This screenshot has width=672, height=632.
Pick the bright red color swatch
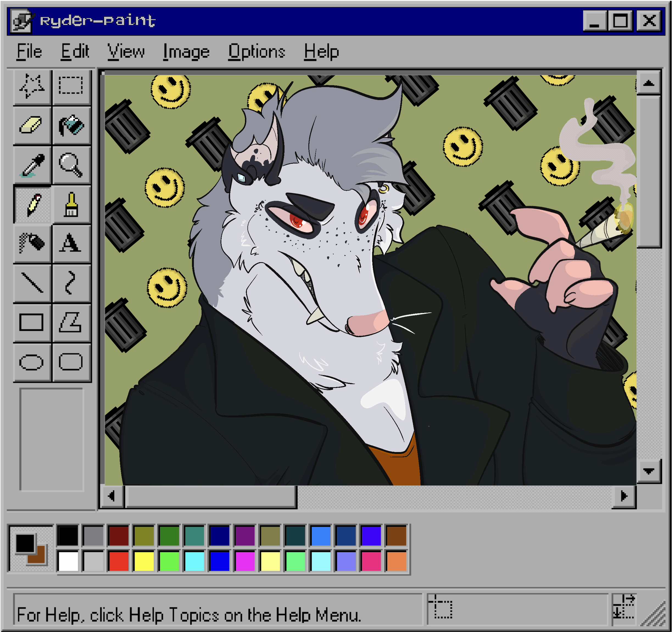(x=119, y=561)
